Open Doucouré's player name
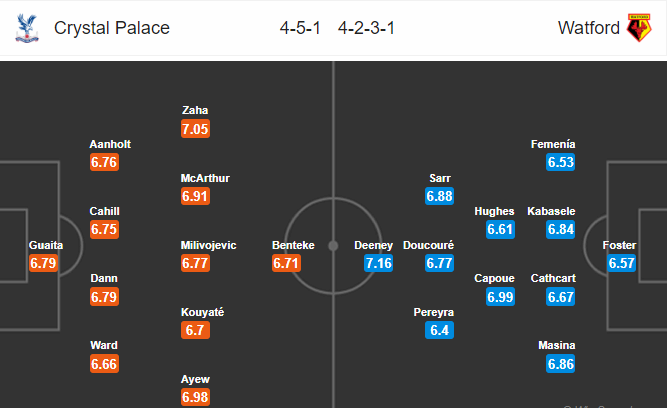Screen dimensions: 668x408 [x=429, y=245]
